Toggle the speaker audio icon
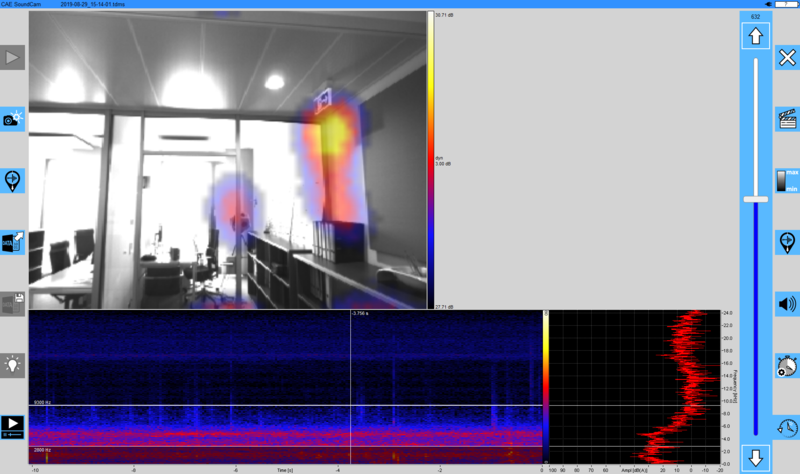 786,304
